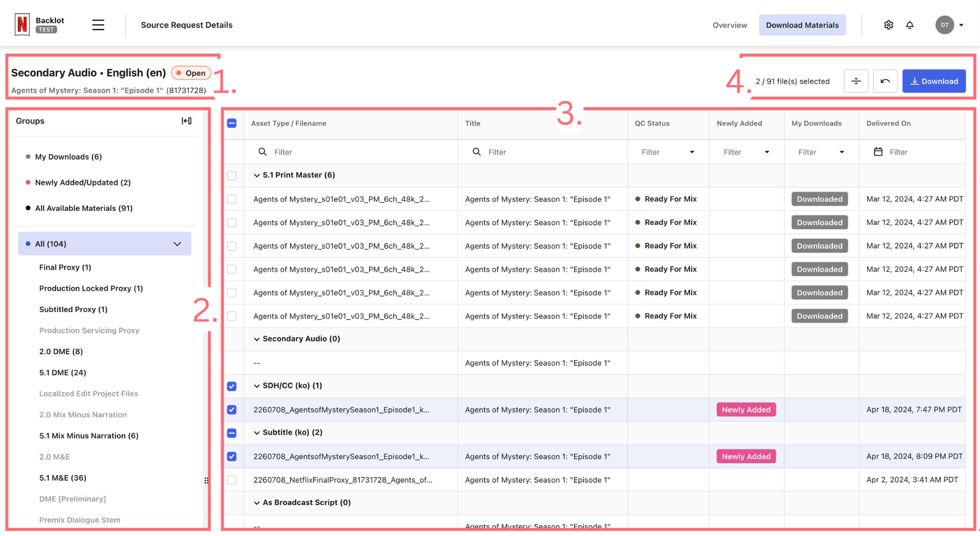This screenshot has height=536, width=980.
Task: Click 'Apr 2, 2024, 3:41 AM PDT' cell
Action: click(x=912, y=480)
